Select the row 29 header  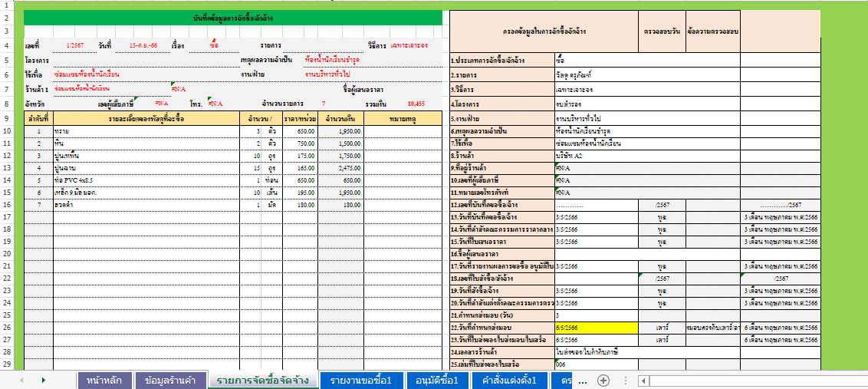pos(7,364)
